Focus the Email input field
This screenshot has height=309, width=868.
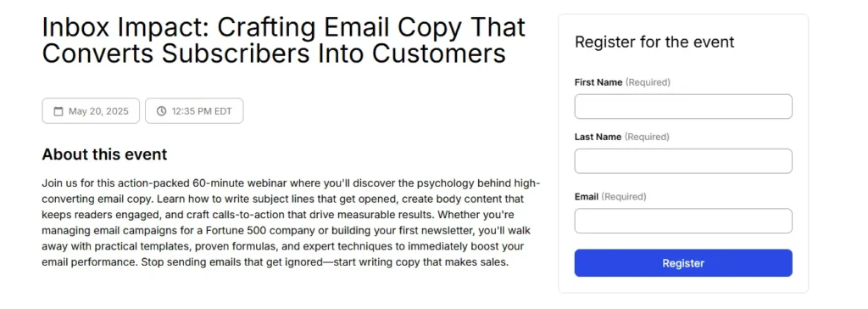[x=683, y=221]
